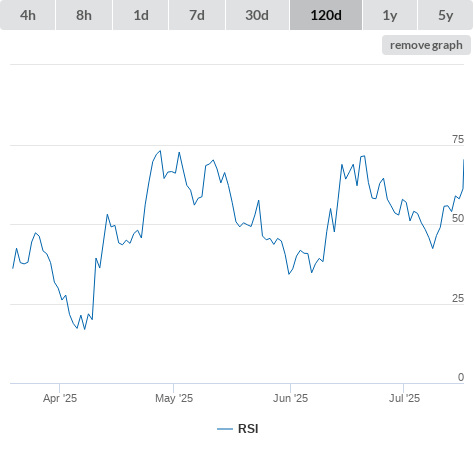The width and height of the screenshot is (474, 455).
Task: Click the Jul '25 axis label
Action: coord(404,398)
